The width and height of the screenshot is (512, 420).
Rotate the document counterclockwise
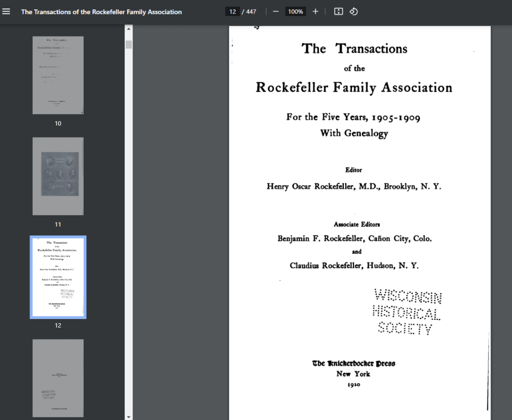(x=353, y=11)
